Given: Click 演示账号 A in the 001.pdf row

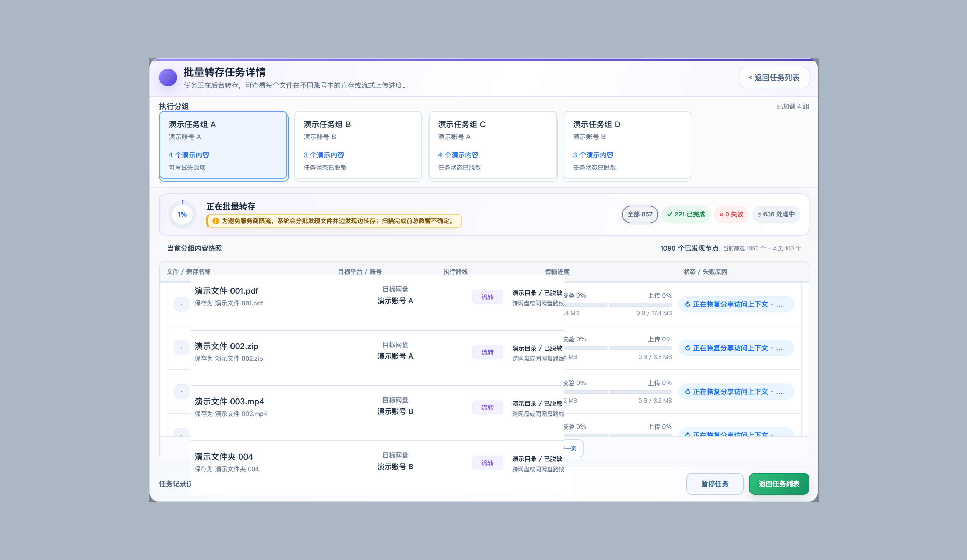Looking at the screenshot, I should (395, 301).
